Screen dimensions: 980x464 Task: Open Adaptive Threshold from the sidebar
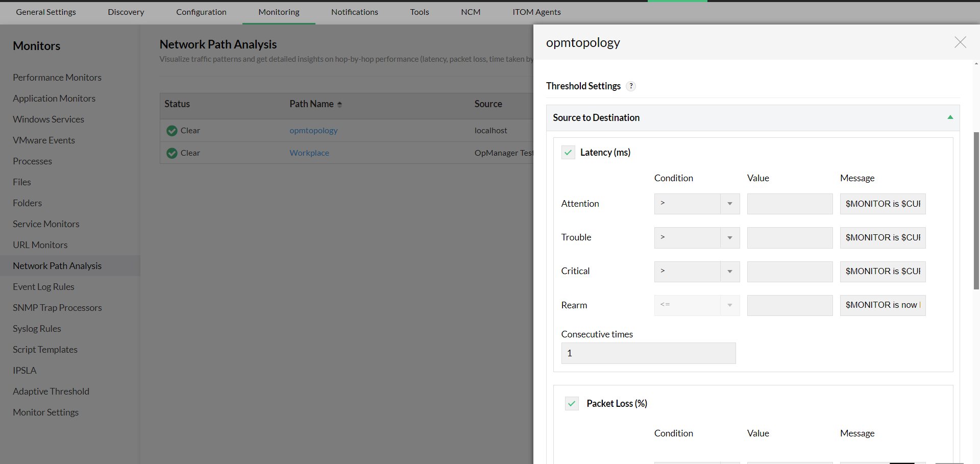click(51, 391)
